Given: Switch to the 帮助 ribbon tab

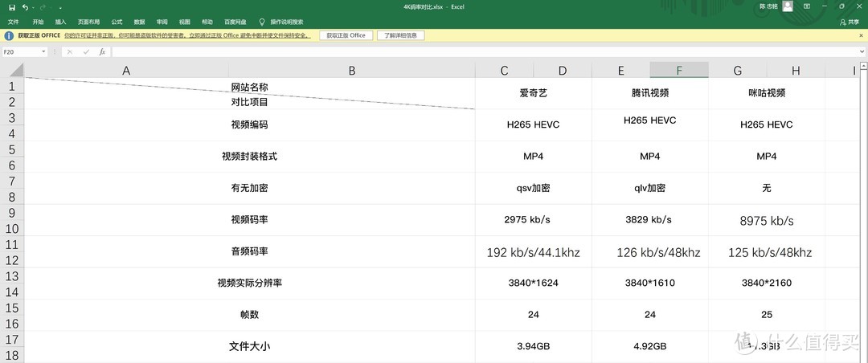Looking at the screenshot, I should pos(207,22).
